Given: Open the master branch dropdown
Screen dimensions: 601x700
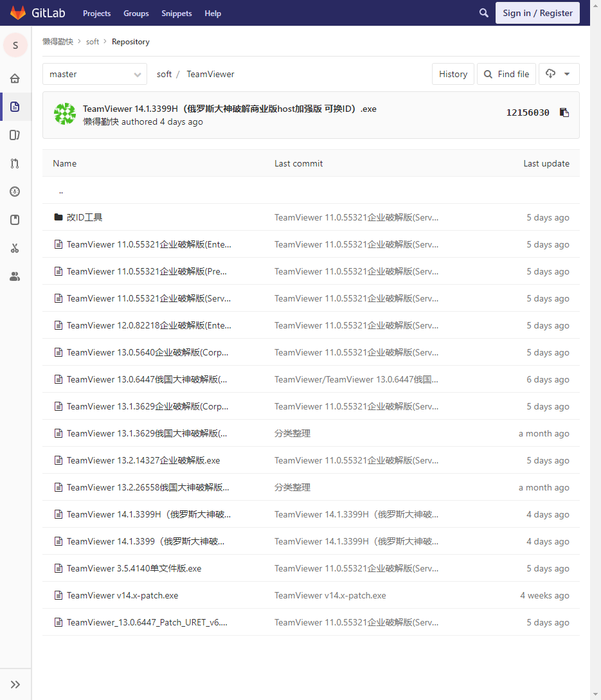Looking at the screenshot, I should (x=94, y=74).
